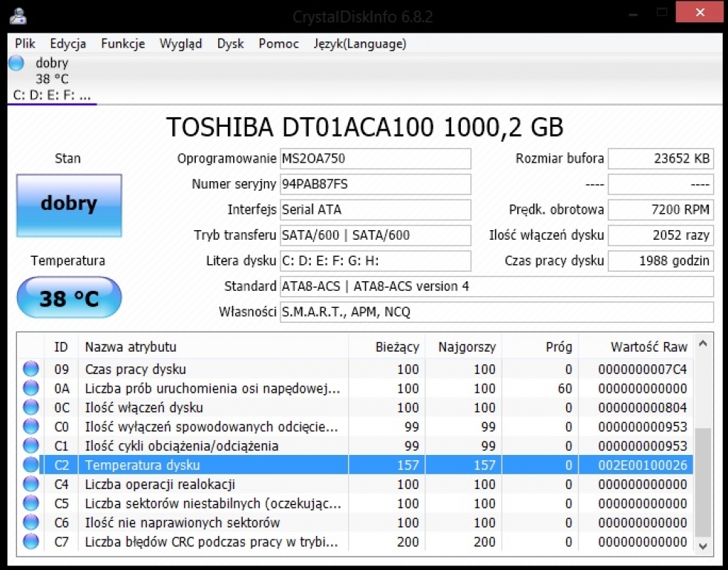Click the Bieżący column header

[387, 347]
